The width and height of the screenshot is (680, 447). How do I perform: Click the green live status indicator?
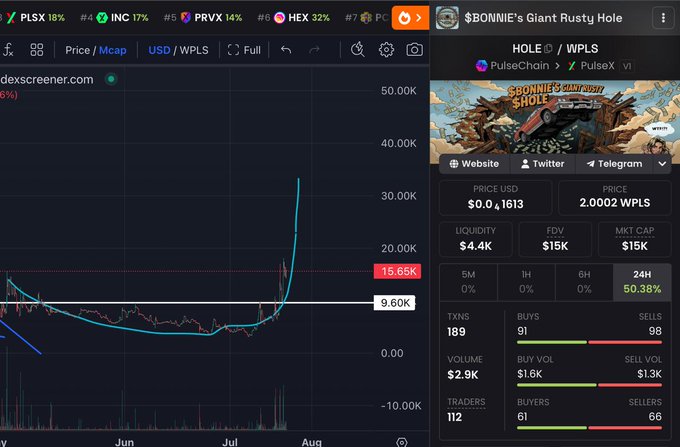click(111, 79)
